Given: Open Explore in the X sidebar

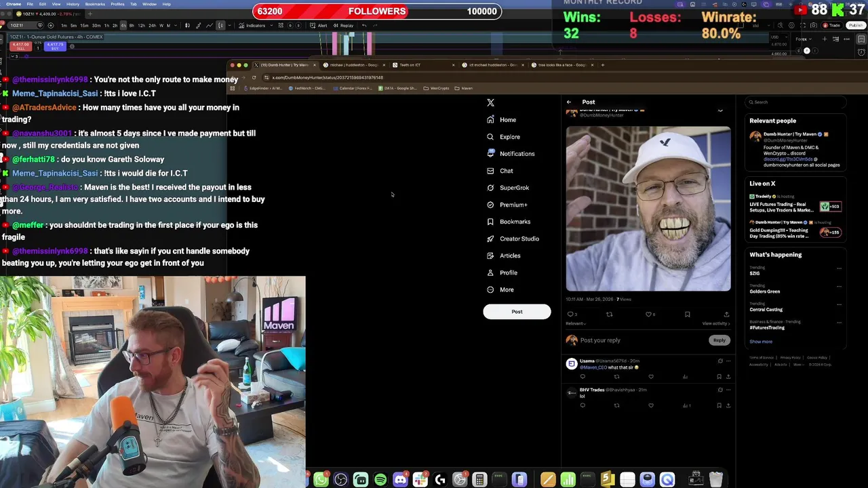Looking at the screenshot, I should click(503, 137).
